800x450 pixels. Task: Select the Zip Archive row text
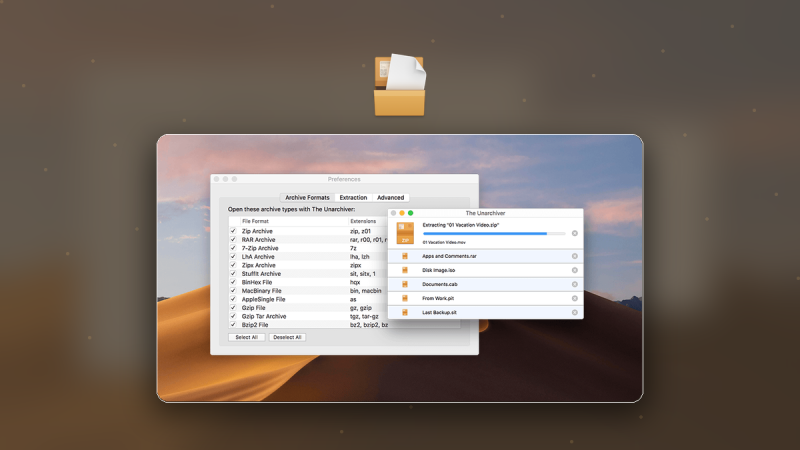(257, 231)
